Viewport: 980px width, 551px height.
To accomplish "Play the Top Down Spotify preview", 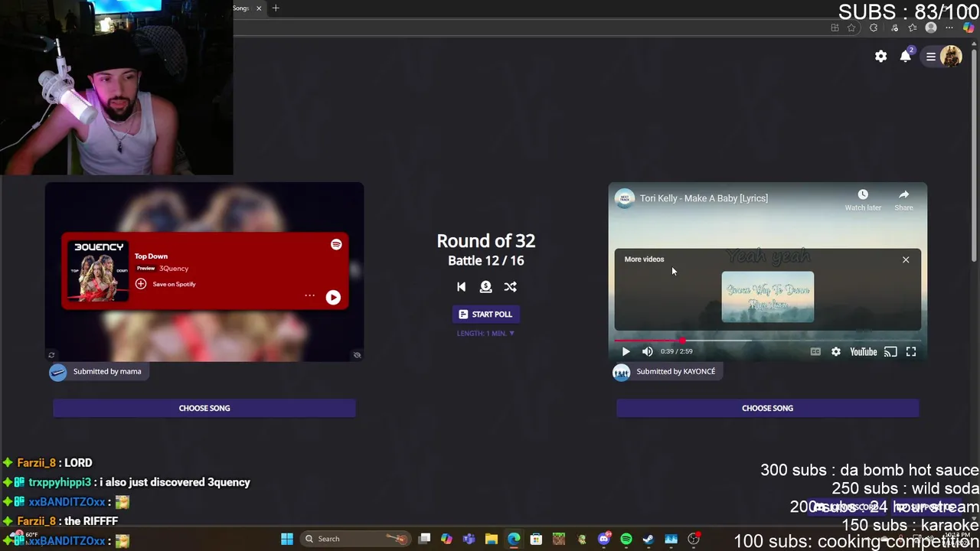I will pos(333,298).
